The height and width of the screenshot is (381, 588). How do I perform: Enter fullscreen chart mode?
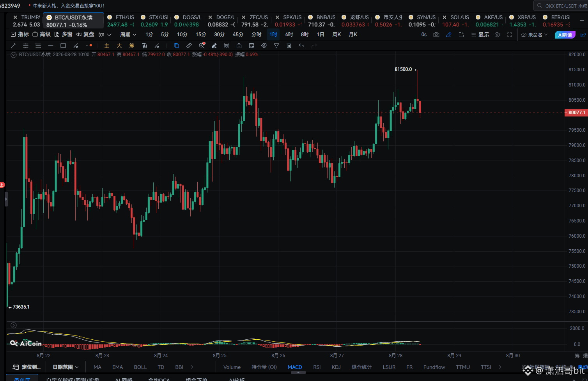(510, 35)
